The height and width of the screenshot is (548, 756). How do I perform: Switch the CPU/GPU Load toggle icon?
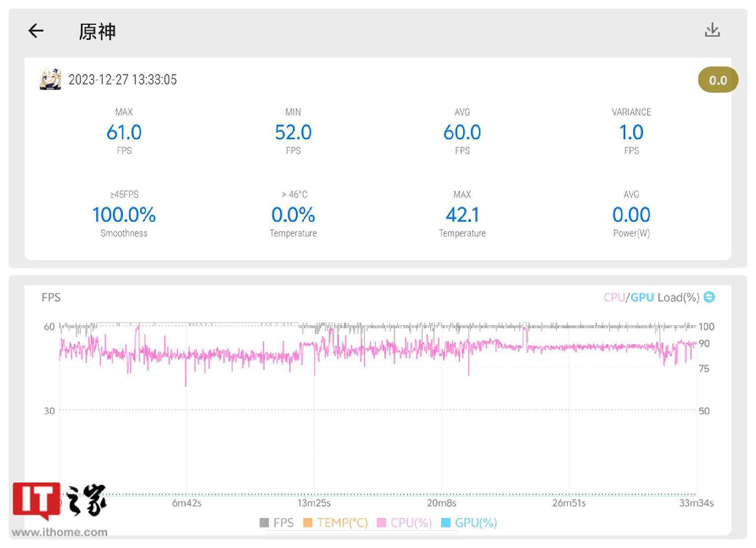coord(709,297)
